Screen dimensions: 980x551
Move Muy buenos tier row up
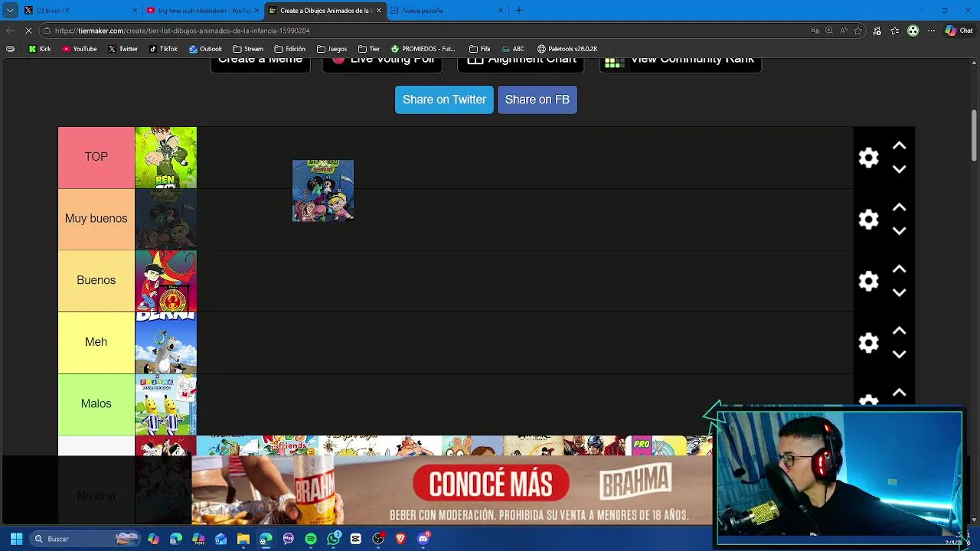coord(900,207)
